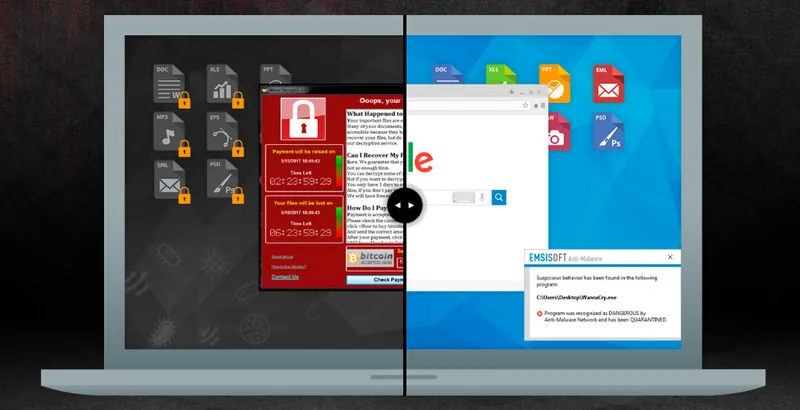Click the Check Payment button

pyautogui.click(x=375, y=280)
